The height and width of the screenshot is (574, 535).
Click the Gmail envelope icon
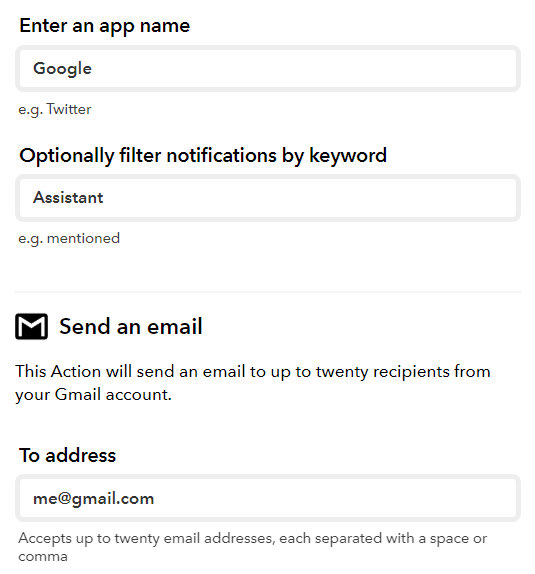click(31, 326)
